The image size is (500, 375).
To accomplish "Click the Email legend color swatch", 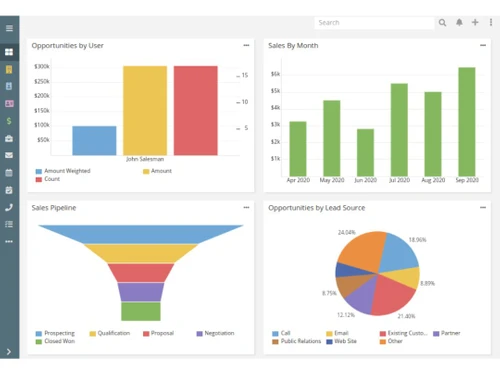I will click(x=329, y=333).
